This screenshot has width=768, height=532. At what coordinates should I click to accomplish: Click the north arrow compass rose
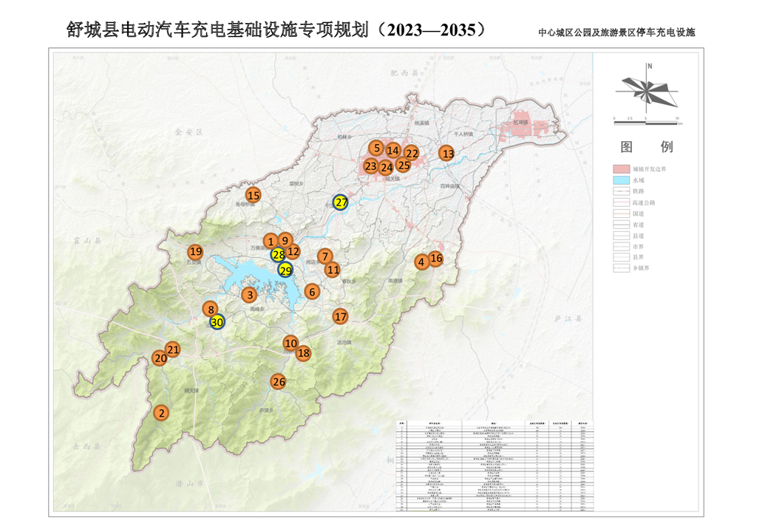click(x=648, y=88)
